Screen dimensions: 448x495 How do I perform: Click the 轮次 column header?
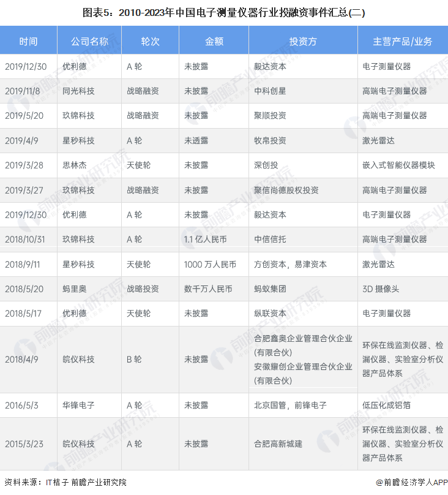click(150, 42)
